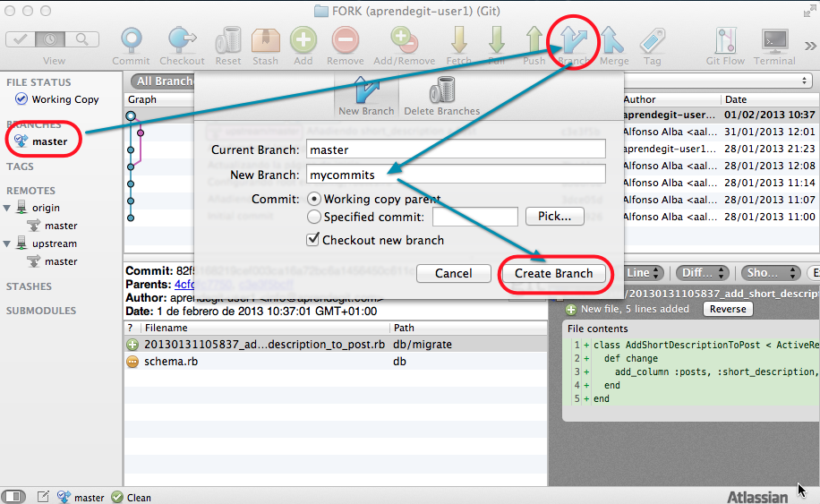Launch Git Flow from toolbar
820x504 pixels.
tap(724, 40)
